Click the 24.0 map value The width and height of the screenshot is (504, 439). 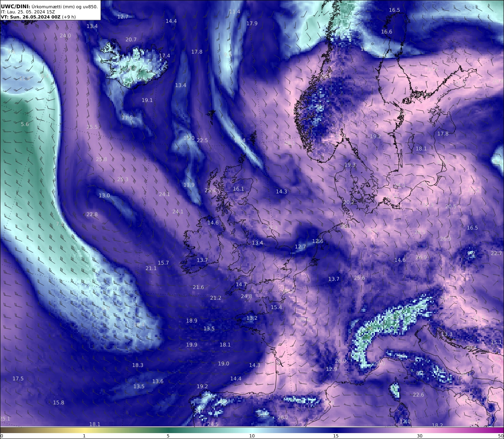click(x=65, y=35)
